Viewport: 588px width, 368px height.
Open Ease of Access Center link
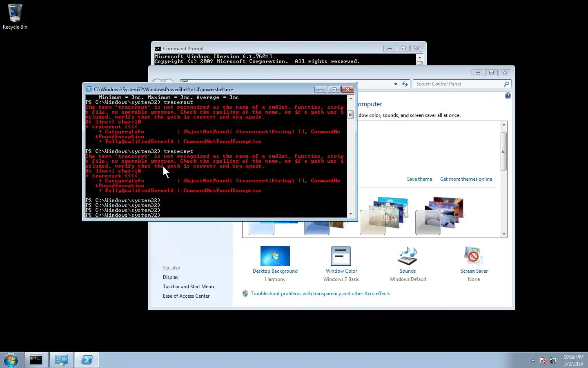(x=186, y=296)
